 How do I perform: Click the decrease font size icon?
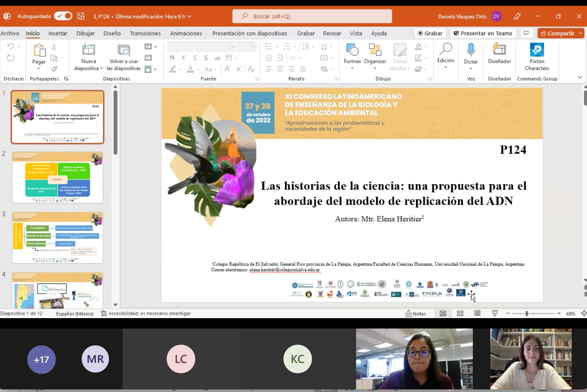tap(239, 69)
